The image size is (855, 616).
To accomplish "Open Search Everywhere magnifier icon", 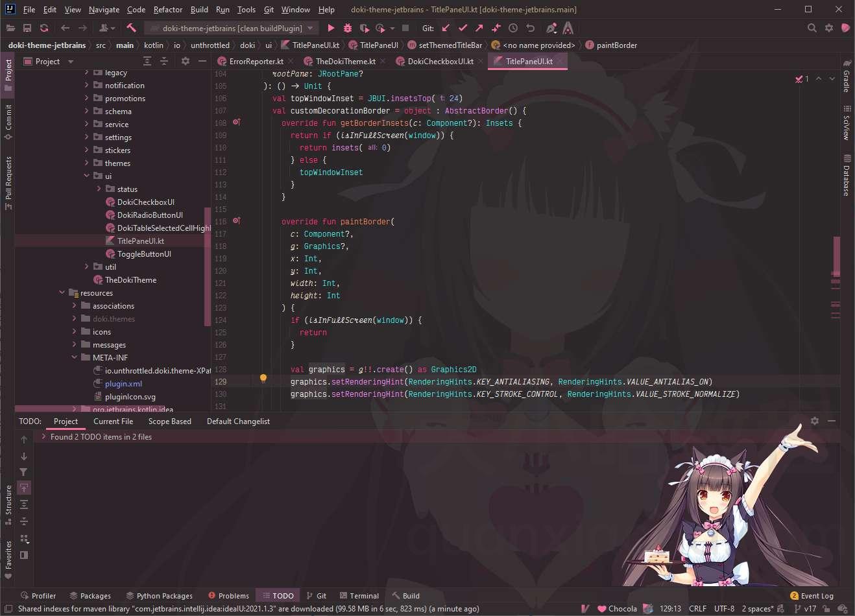I will (x=812, y=28).
